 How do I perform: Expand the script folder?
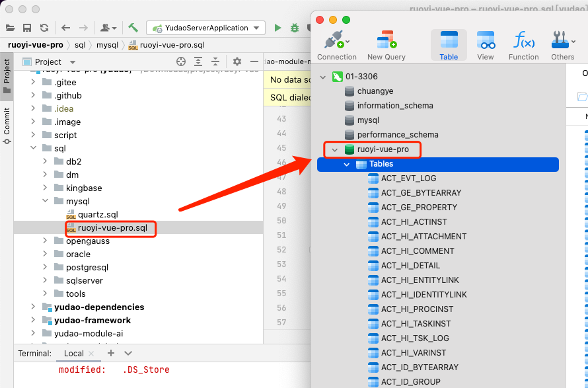[34, 135]
